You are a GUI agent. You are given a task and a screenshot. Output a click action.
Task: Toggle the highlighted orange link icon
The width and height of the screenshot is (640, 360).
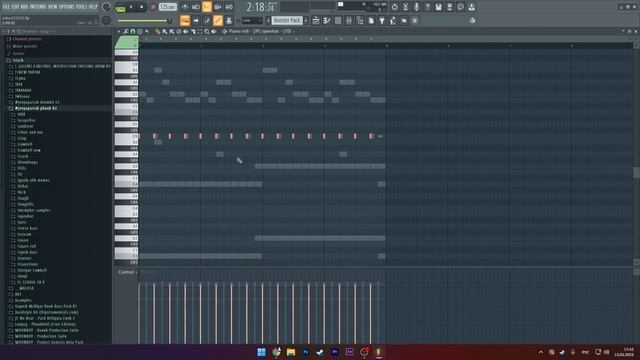(x=218, y=20)
